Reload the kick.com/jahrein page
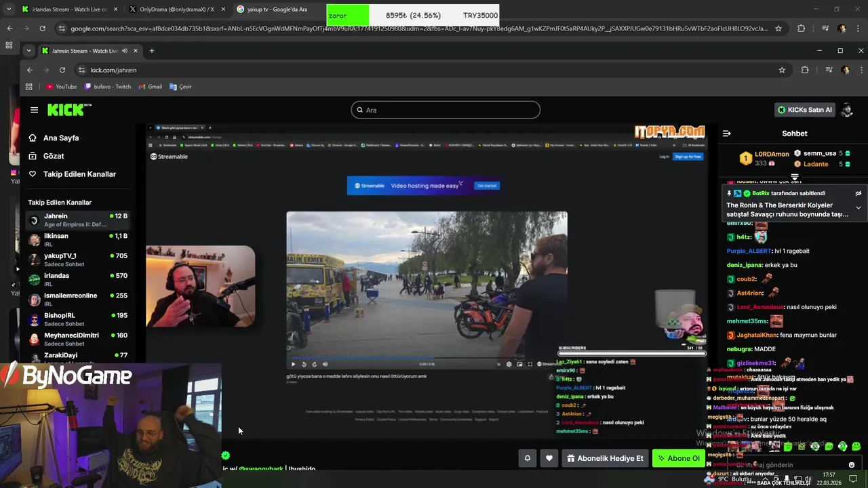The height and width of the screenshot is (488, 868). (62, 70)
